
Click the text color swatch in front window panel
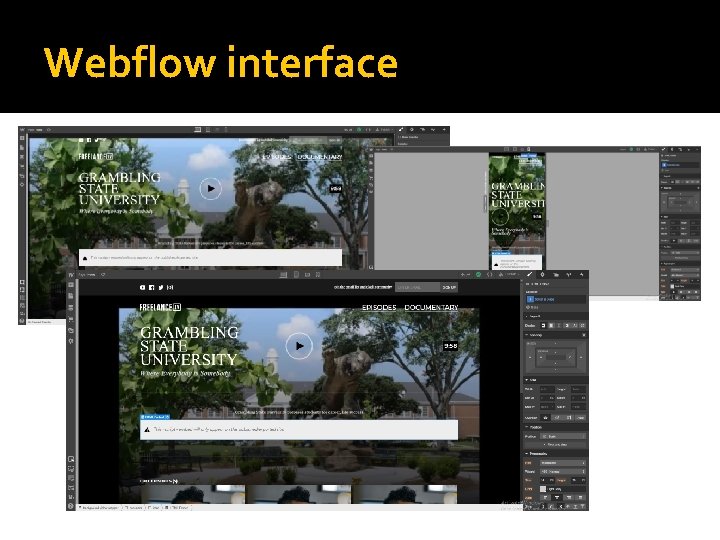[543, 489]
